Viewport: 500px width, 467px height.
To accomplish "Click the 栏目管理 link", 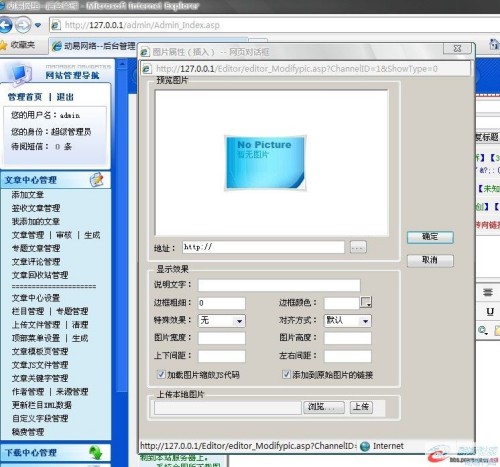I will point(28,311).
